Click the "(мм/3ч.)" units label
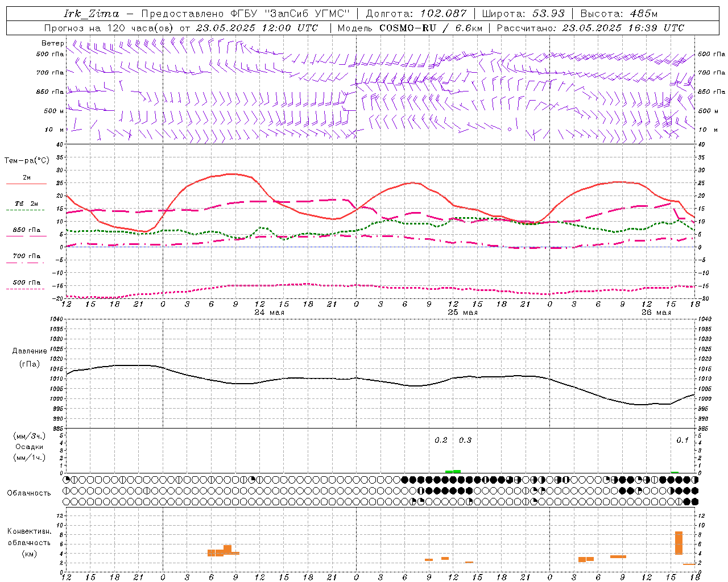The height and width of the screenshot is (582, 728). [x=30, y=436]
